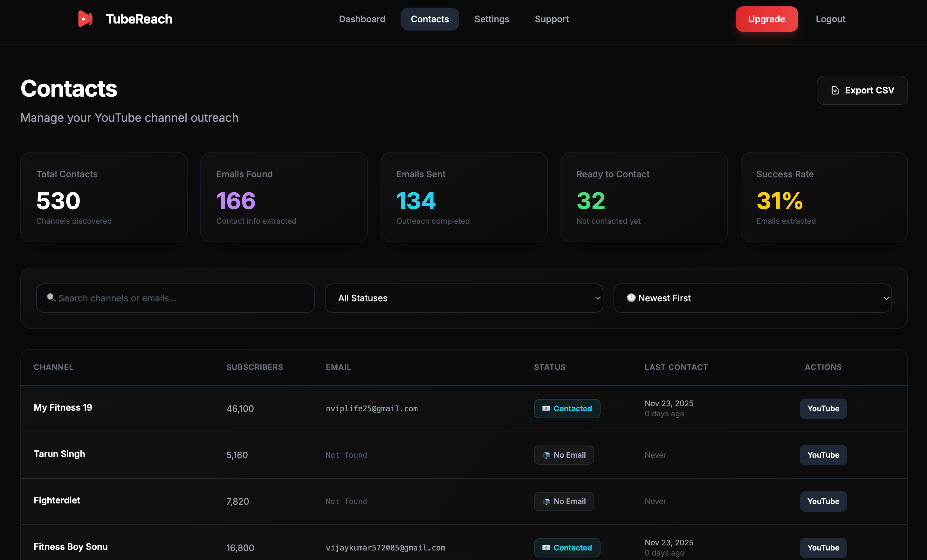Screen dimensions: 927x560
Task: Click the no-email icon in the Fighterdiet row
Action: point(546,501)
